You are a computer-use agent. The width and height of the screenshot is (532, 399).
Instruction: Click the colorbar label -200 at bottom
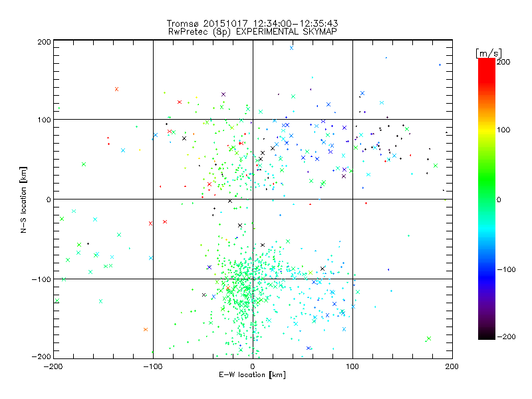coord(506,336)
